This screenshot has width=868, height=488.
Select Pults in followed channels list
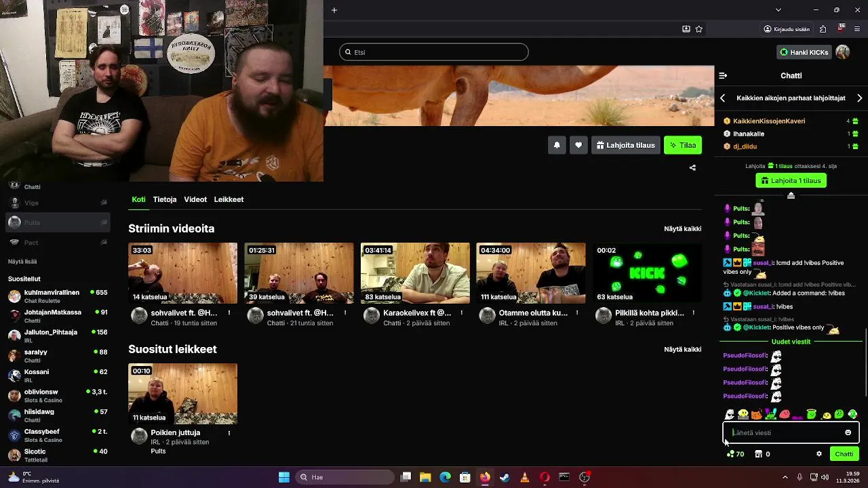(x=58, y=222)
